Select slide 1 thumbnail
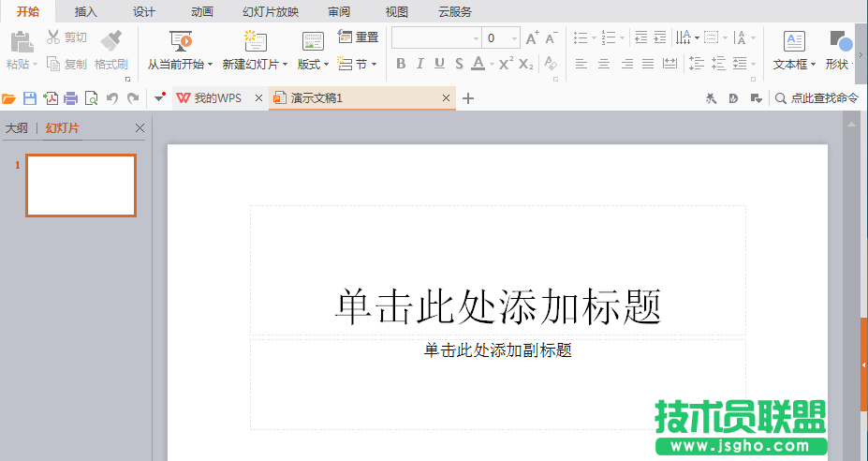 click(81, 186)
